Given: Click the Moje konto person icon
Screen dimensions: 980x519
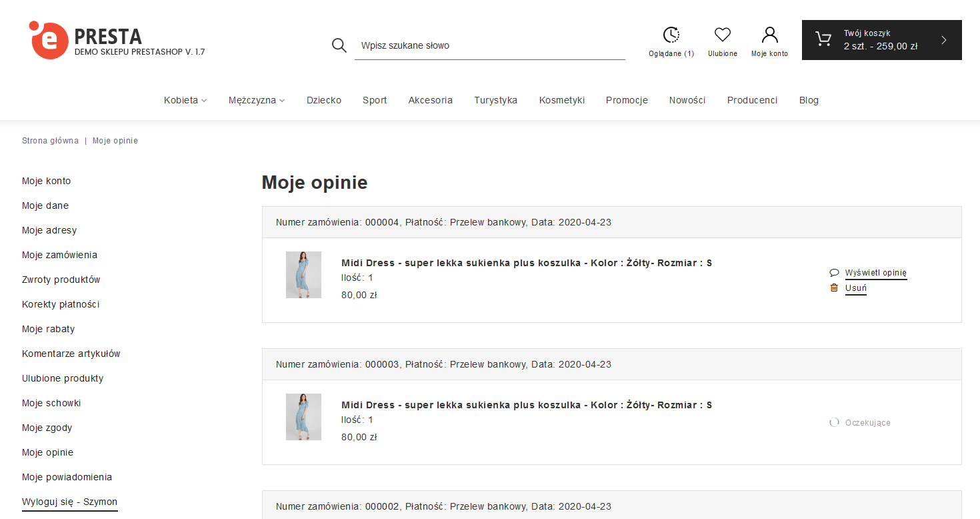Looking at the screenshot, I should [x=769, y=35].
